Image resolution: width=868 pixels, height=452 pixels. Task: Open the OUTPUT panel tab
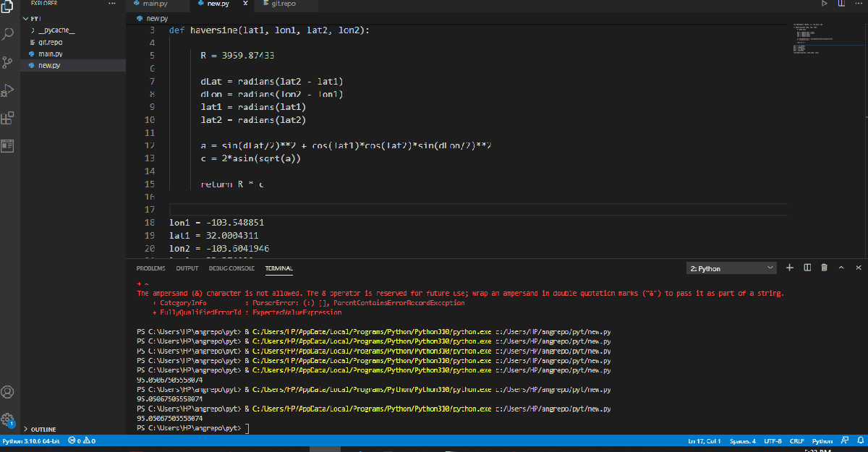[x=187, y=268]
